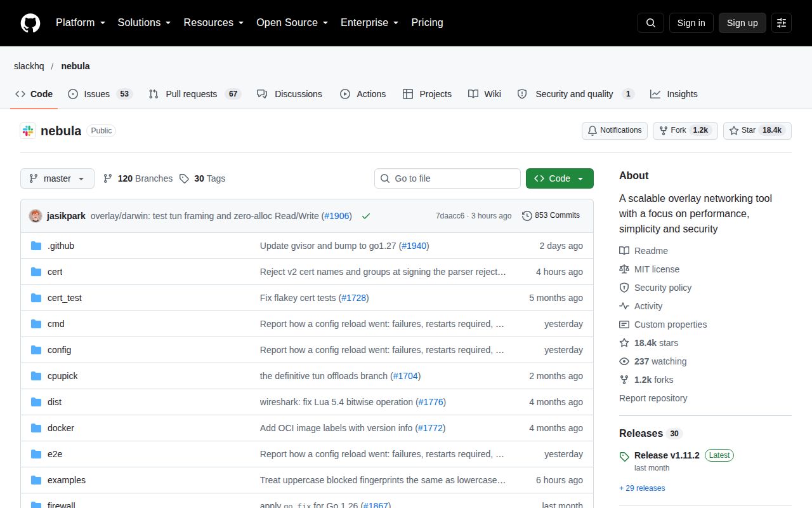Open the 853 Commits history link
The width and height of the screenshot is (812, 508).
tap(551, 215)
